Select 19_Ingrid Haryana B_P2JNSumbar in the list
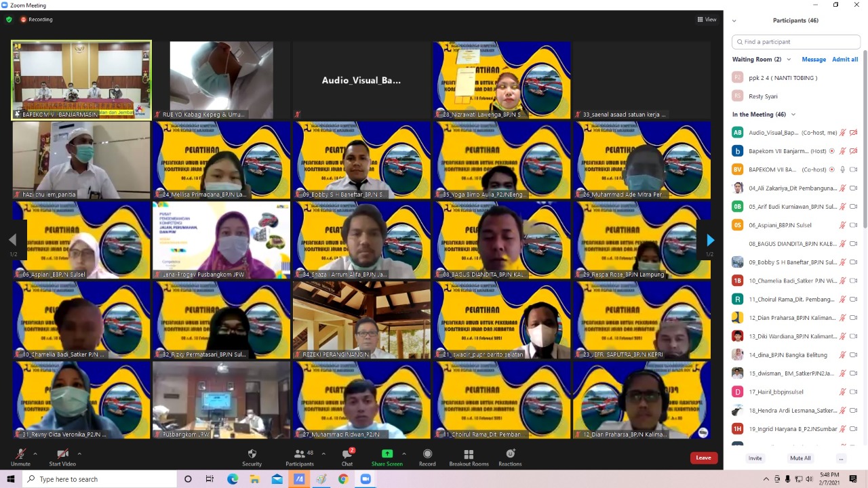 tap(795, 428)
